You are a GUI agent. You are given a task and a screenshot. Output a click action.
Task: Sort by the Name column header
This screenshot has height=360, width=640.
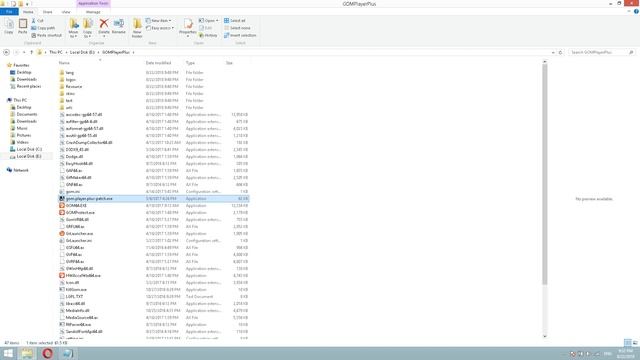(64, 63)
